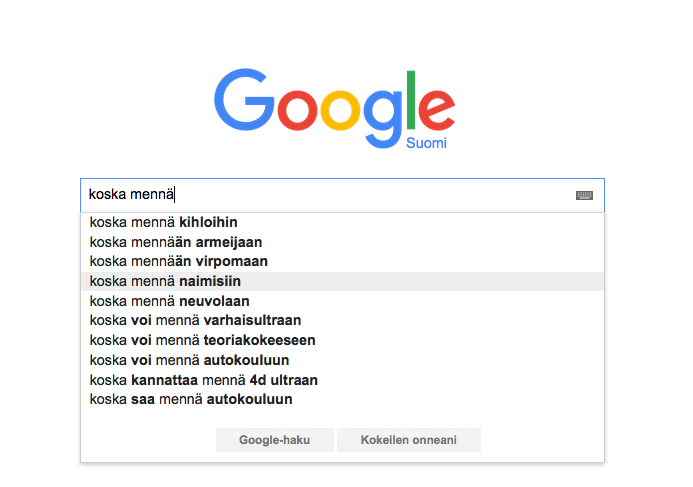
Task: Click the on-screen keyboard icon in search box
Action: [584, 195]
